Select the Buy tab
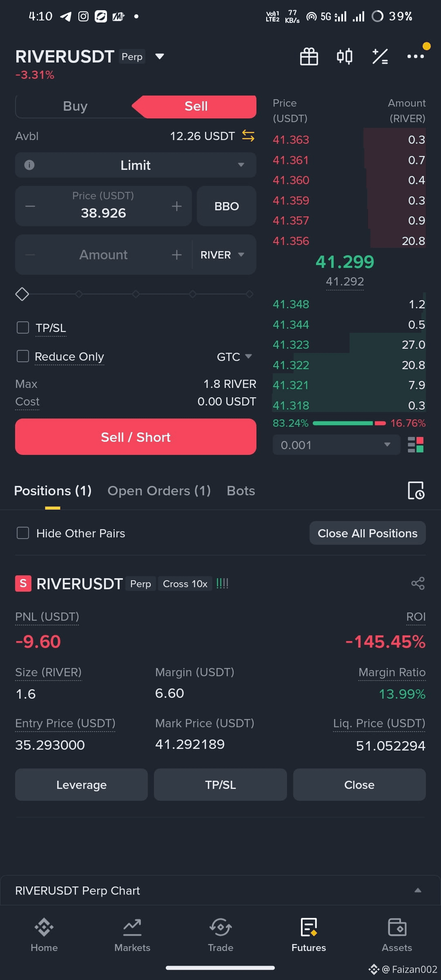The height and width of the screenshot is (980, 441). (x=75, y=106)
